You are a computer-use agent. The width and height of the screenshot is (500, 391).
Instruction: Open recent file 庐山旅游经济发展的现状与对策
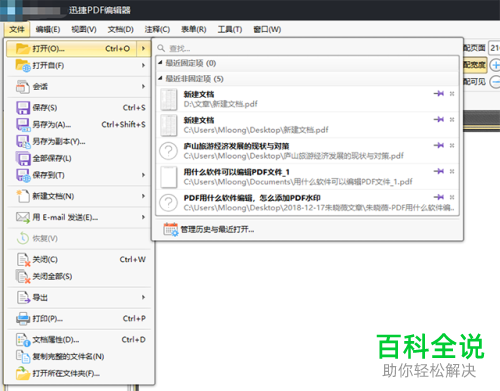pos(307,151)
